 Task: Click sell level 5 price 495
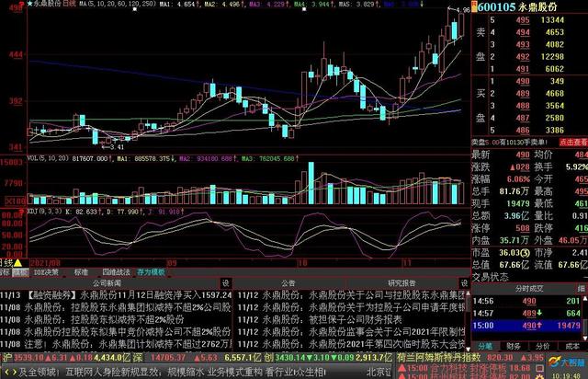point(523,20)
